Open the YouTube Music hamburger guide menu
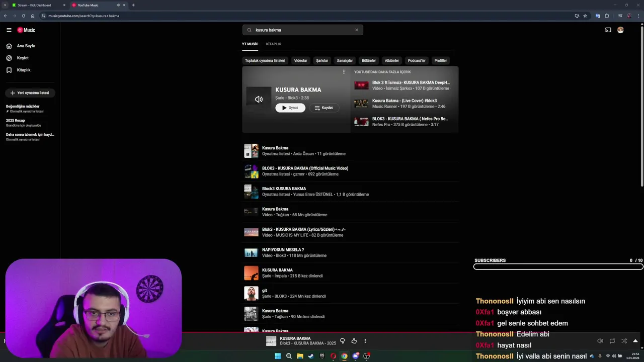 [x=9, y=30]
